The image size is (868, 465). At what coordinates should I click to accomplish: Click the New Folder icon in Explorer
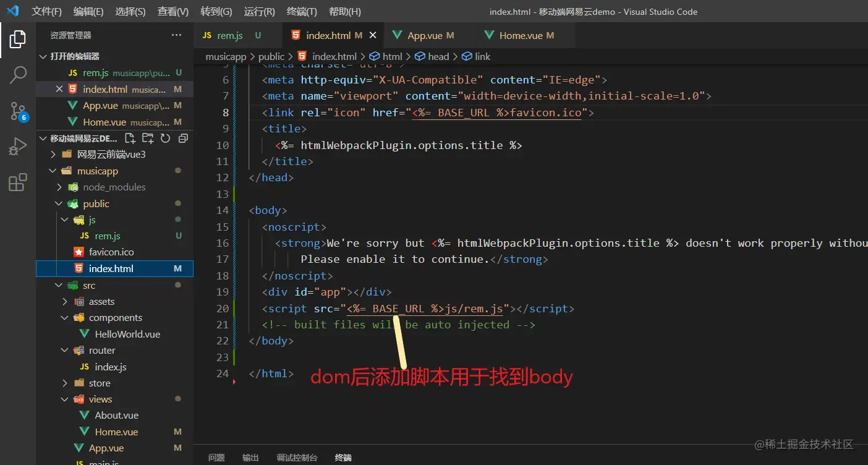pos(148,138)
